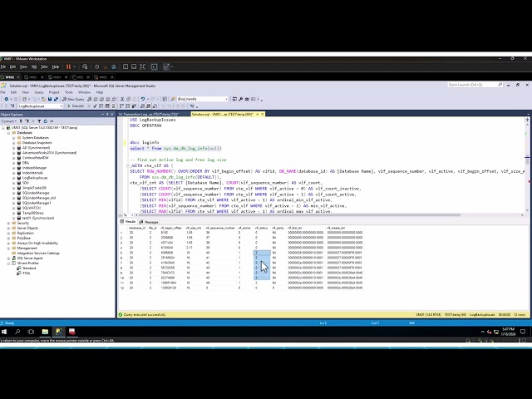
Task: Click the taskbar clock showing date and time
Action: point(508,332)
